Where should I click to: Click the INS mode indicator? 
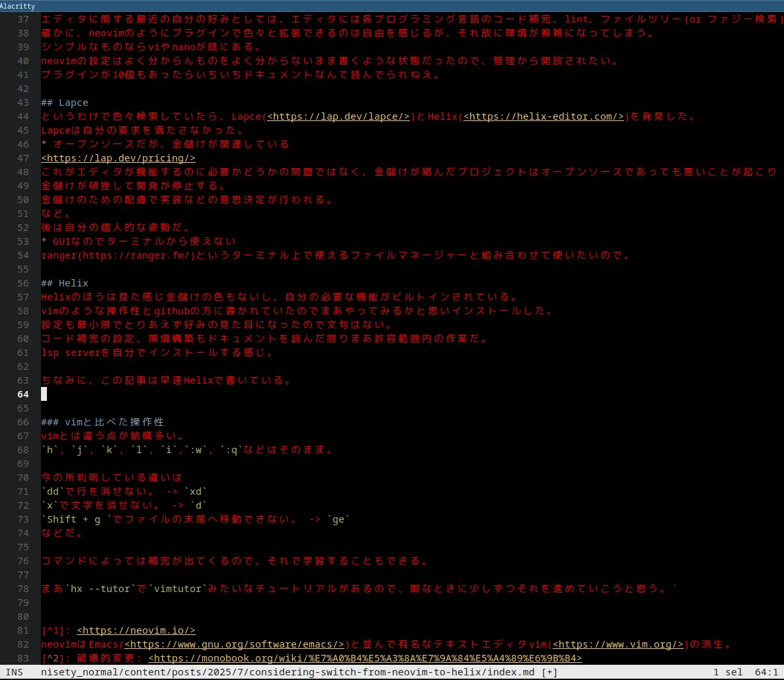coord(15,672)
